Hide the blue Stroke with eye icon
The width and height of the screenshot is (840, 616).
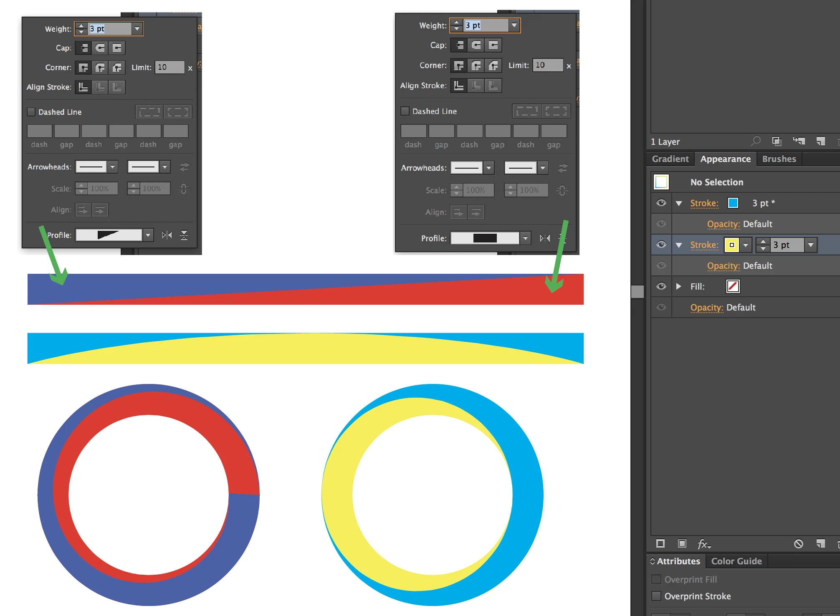pos(661,203)
